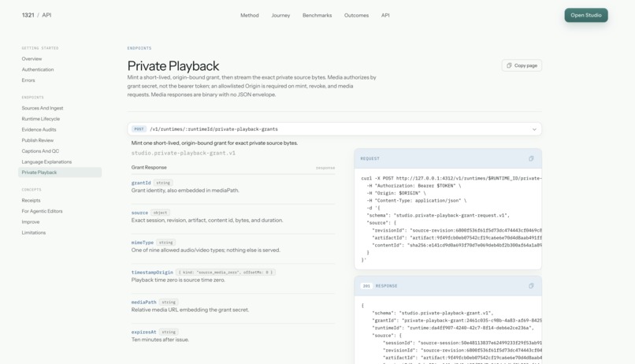Click the POST method badge

tap(139, 129)
